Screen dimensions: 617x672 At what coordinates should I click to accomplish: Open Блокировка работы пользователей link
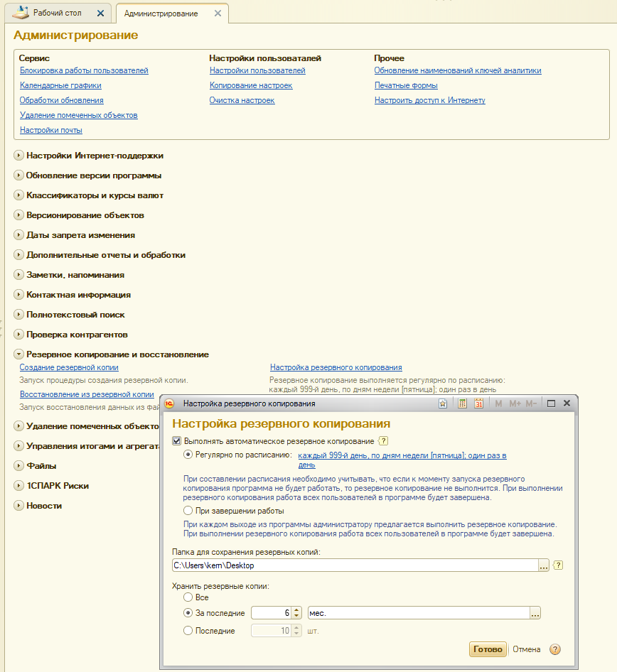[x=84, y=70]
